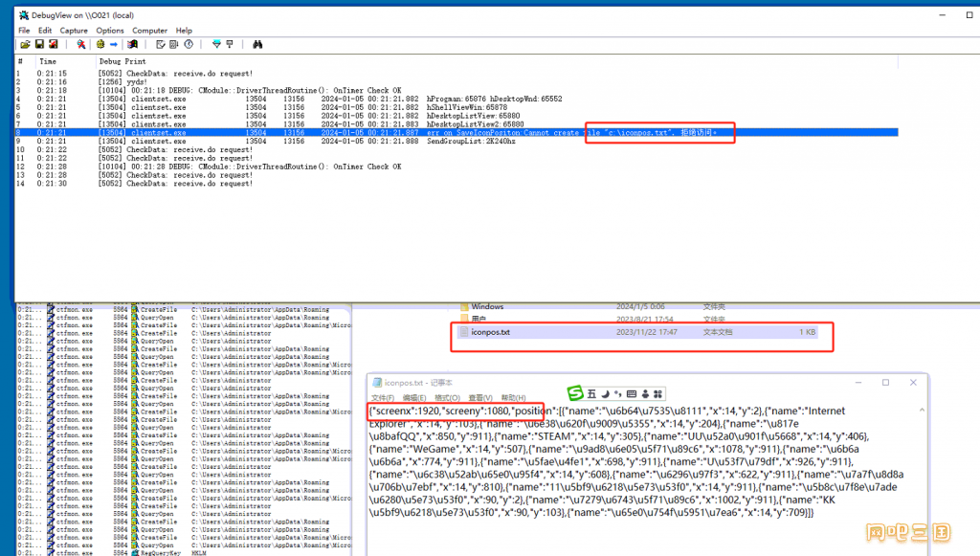
Task: Select the 'SendGroupList: 2K240hz' log line
Action: tap(457, 142)
